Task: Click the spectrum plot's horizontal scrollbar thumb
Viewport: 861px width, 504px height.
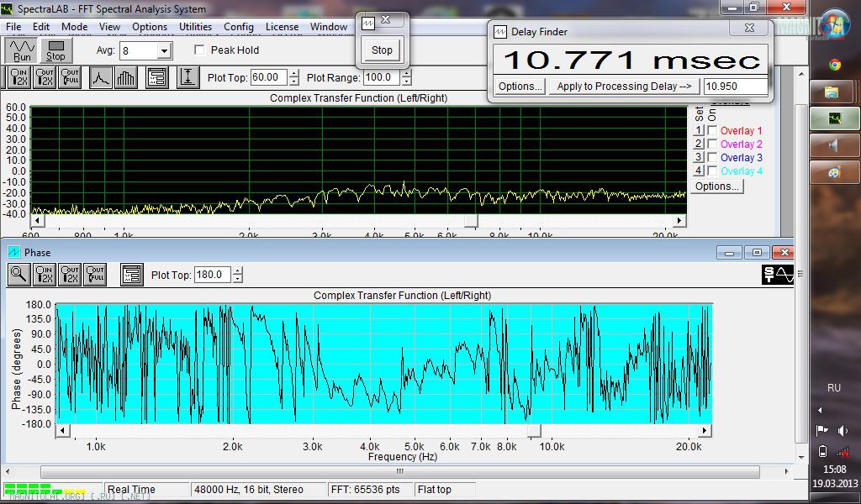Action: [471, 220]
